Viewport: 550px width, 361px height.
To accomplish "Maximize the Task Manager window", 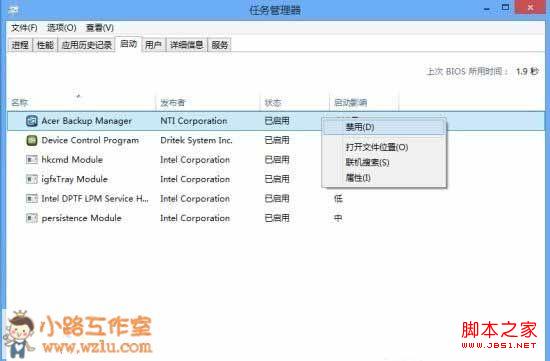I will pos(505,8).
